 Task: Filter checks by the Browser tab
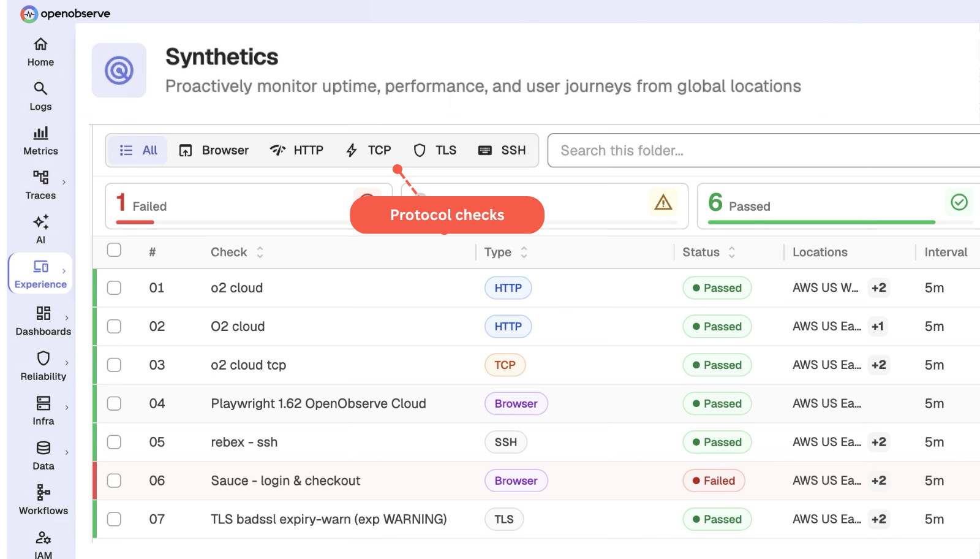click(x=213, y=150)
